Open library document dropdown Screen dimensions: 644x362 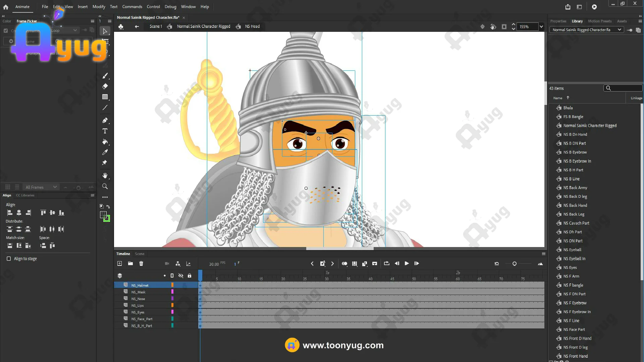(619, 30)
